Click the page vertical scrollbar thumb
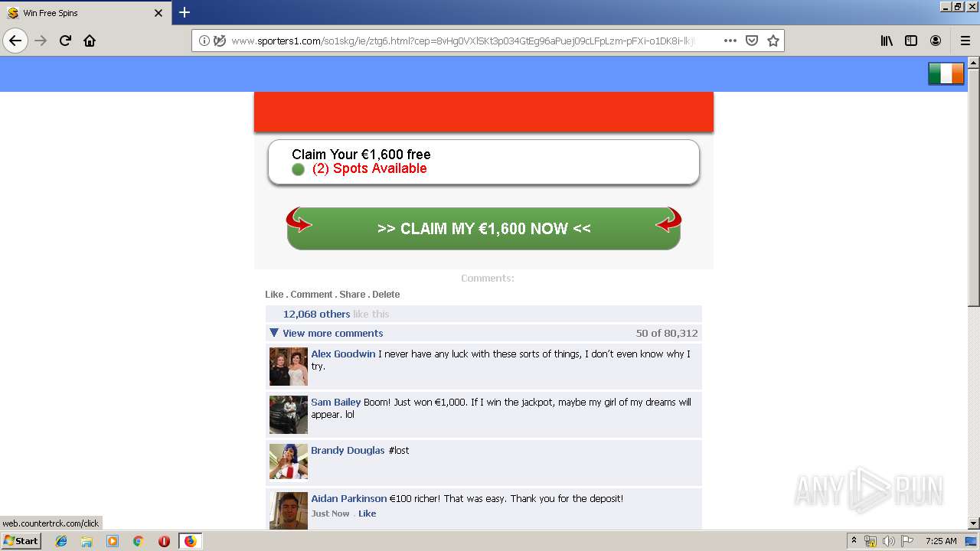Screen dimensions: 980x551 [x=974, y=187]
